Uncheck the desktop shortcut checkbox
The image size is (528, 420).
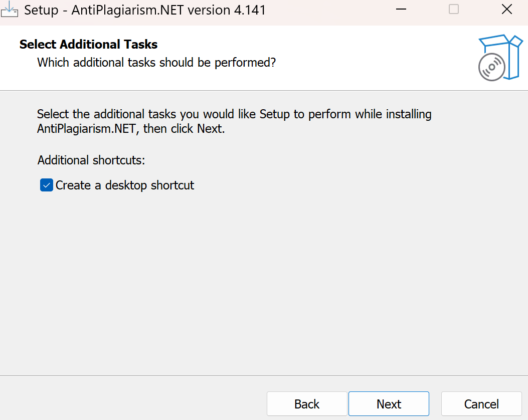point(47,185)
